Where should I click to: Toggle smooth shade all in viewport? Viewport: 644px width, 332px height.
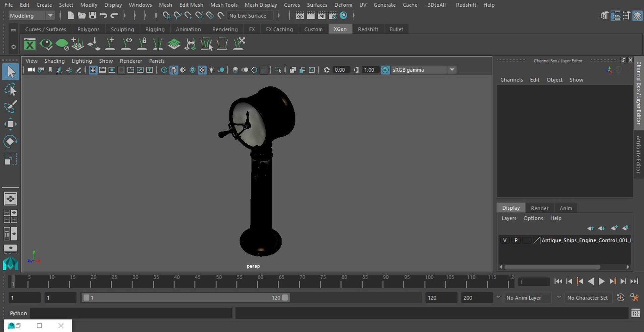173,70
